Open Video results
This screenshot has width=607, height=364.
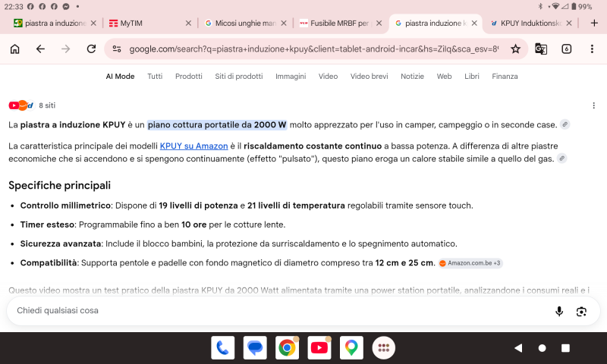[328, 77]
